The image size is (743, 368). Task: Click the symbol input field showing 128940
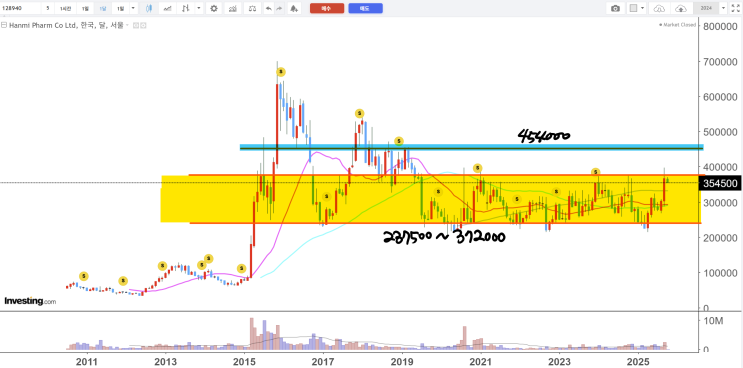20,8
